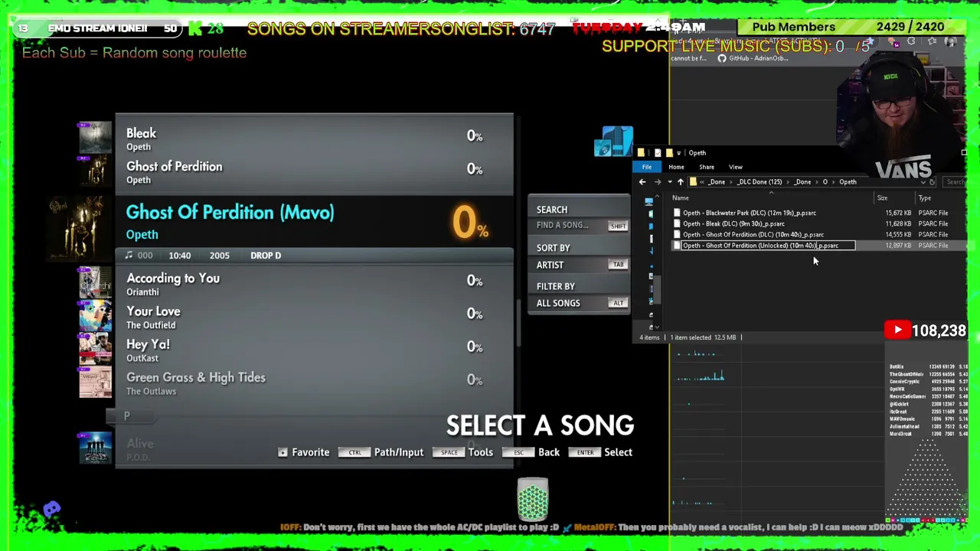
Task: Sort files by Size column header
Action: [882, 198]
